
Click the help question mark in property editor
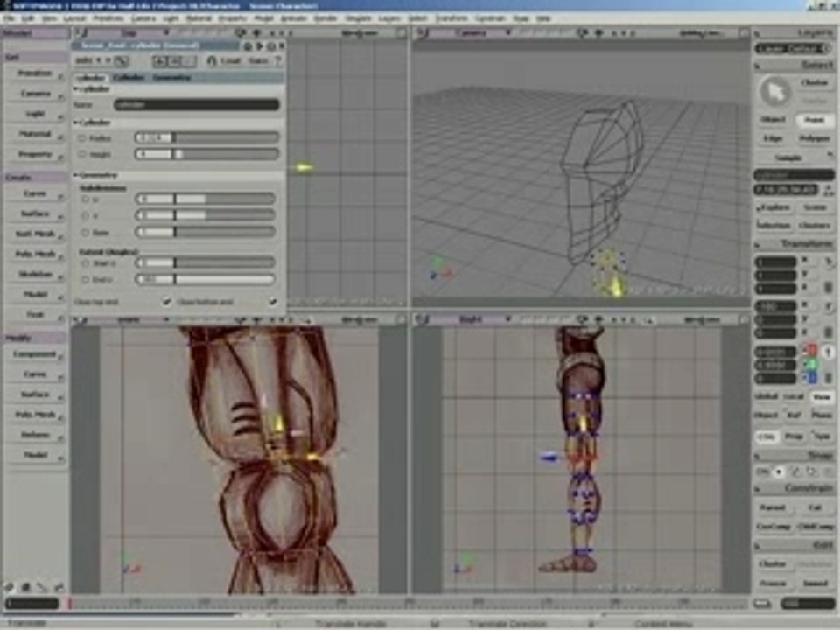click(x=277, y=61)
